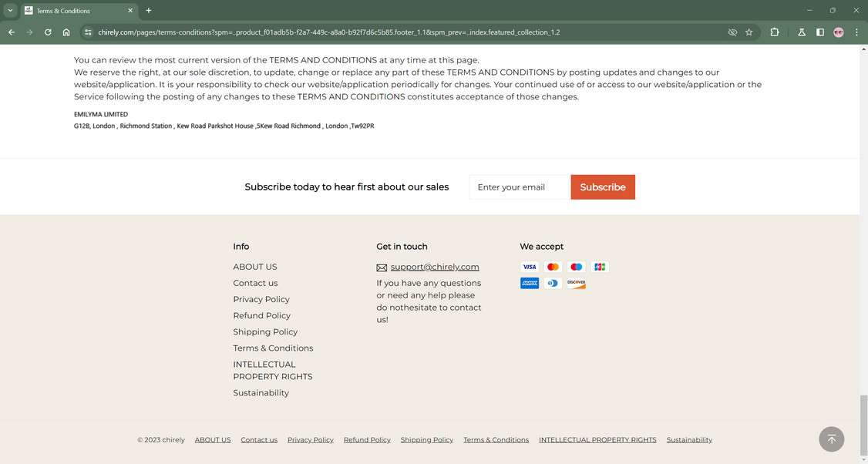
Task: Go to Sustainability in the bottom footer bar
Action: [x=689, y=440]
